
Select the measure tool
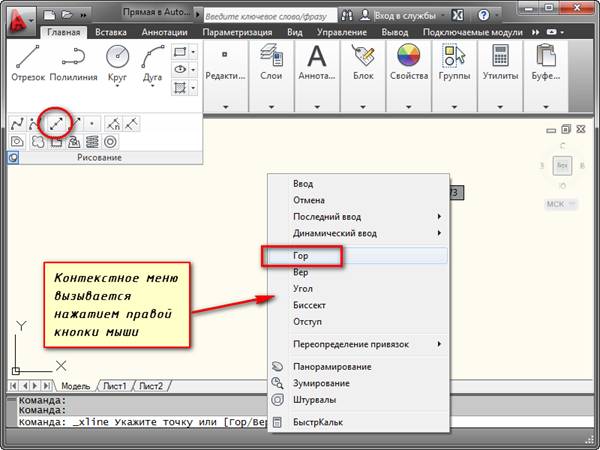tap(131, 124)
